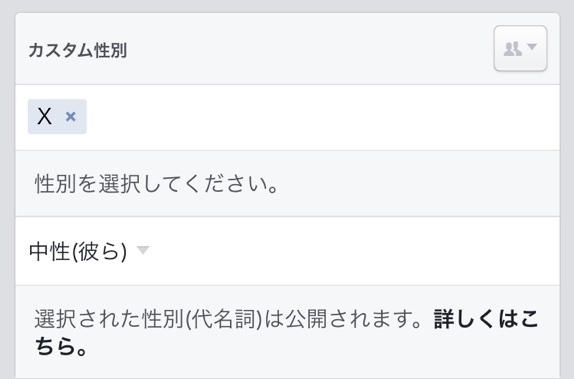Click the custom gender input field
The height and width of the screenshot is (379, 574).
click(287, 117)
